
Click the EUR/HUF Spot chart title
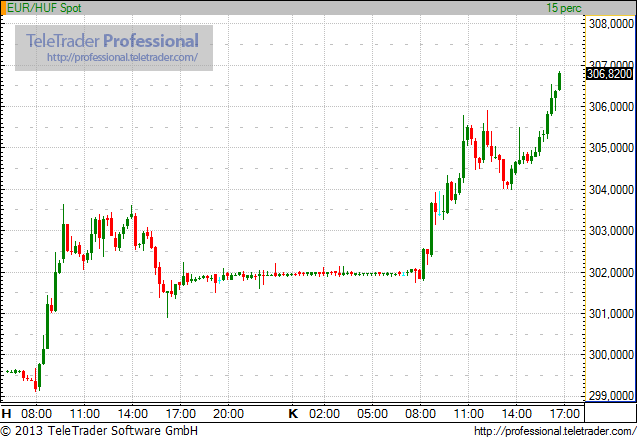pos(44,8)
